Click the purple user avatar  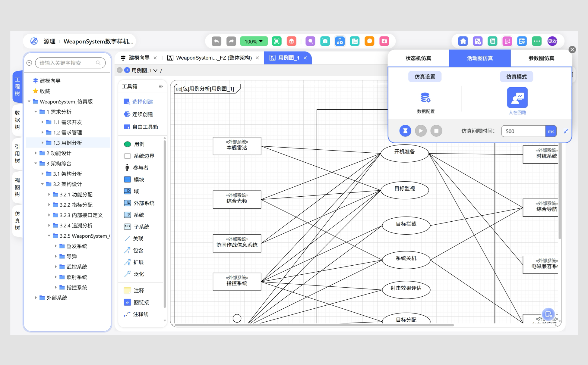click(x=552, y=41)
